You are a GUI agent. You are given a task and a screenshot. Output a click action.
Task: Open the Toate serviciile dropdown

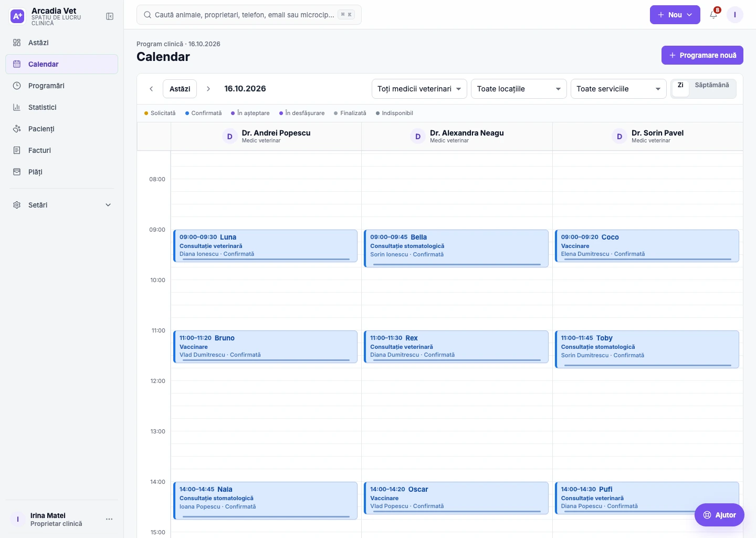click(x=618, y=89)
